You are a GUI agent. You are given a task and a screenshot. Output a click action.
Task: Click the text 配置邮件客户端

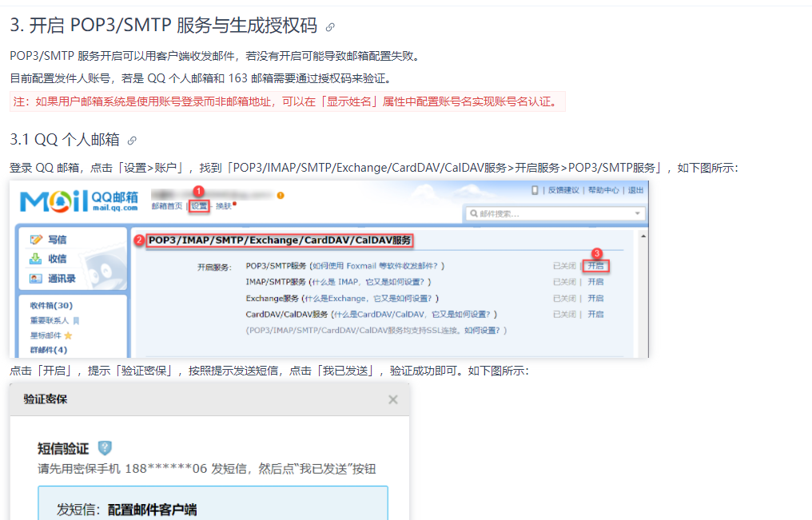[x=152, y=510]
